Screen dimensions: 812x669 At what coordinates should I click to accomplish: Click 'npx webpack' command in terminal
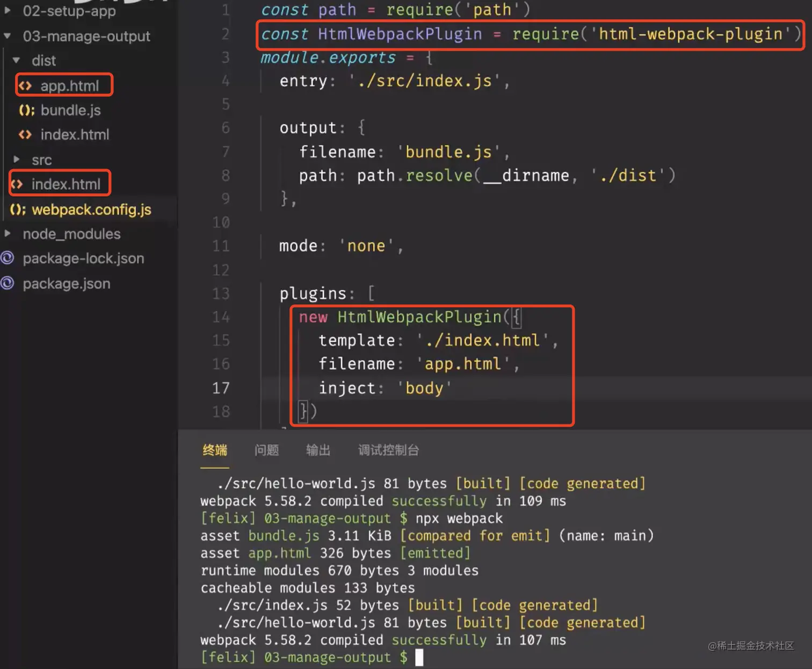pos(459,518)
